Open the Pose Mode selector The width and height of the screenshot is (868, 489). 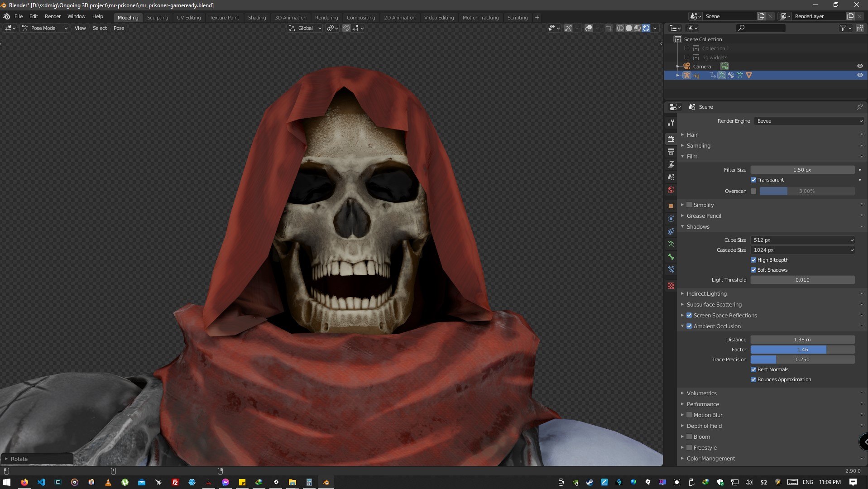[x=45, y=28]
